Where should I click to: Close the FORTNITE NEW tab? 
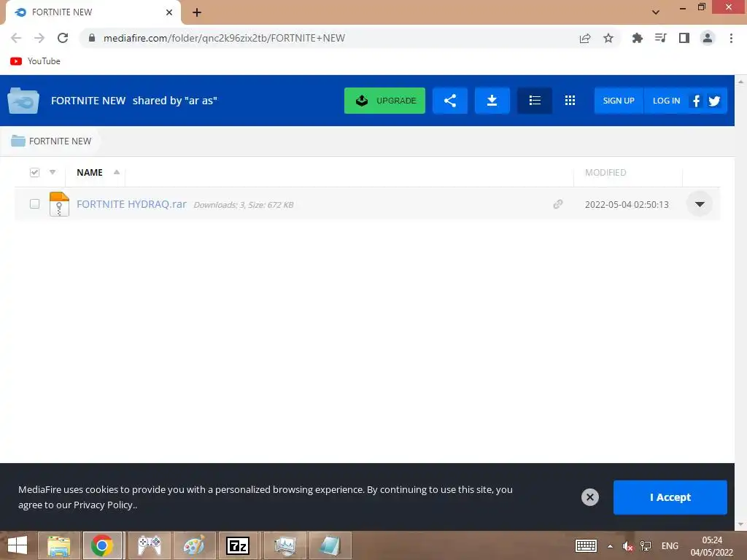coord(169,12)
